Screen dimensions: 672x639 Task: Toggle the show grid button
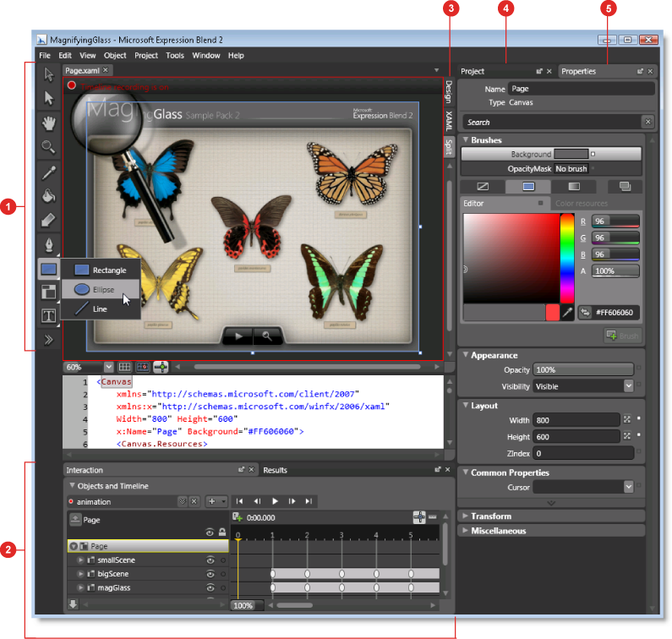click(125, 367)
